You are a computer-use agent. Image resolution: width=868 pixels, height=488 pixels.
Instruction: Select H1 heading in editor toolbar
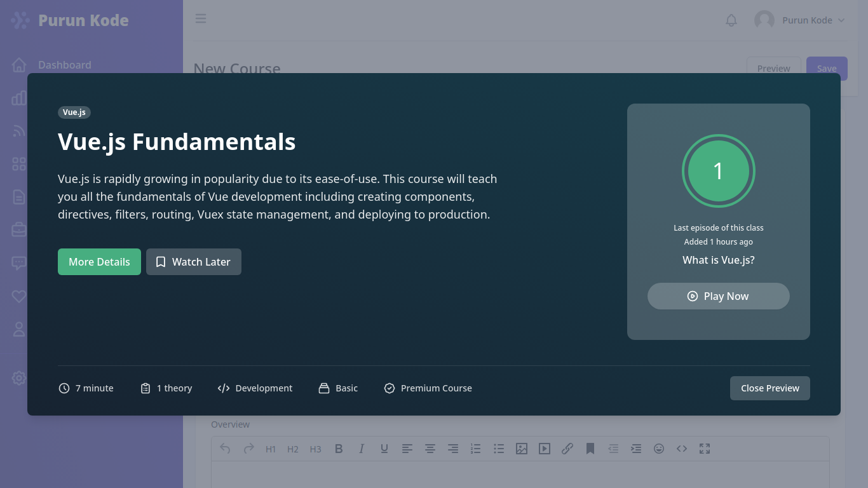(x=271, y=449)
